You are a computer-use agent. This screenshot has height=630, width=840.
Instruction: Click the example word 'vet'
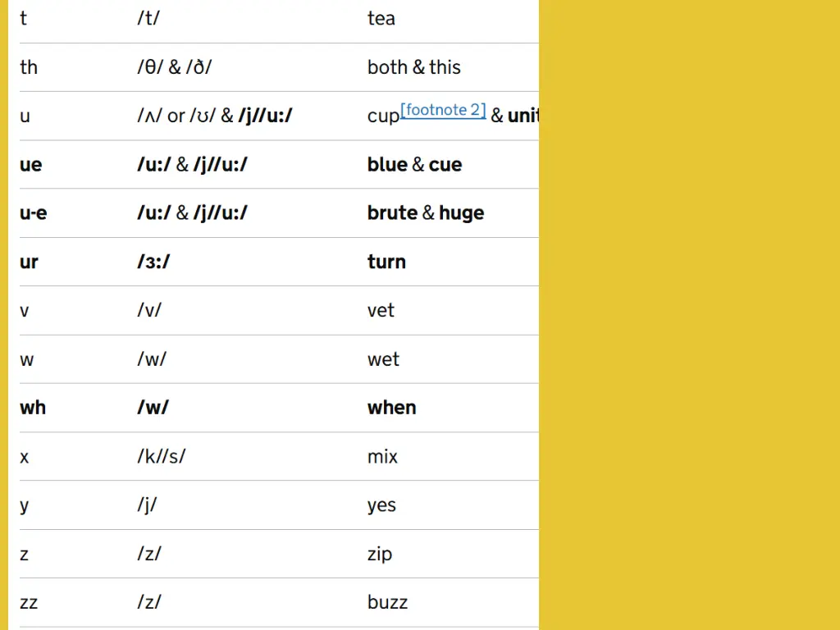[x=381, y=311]
